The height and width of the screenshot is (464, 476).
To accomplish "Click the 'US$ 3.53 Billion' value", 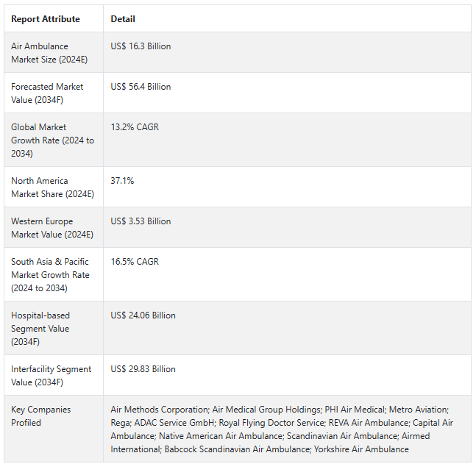I will pos(141,221).
